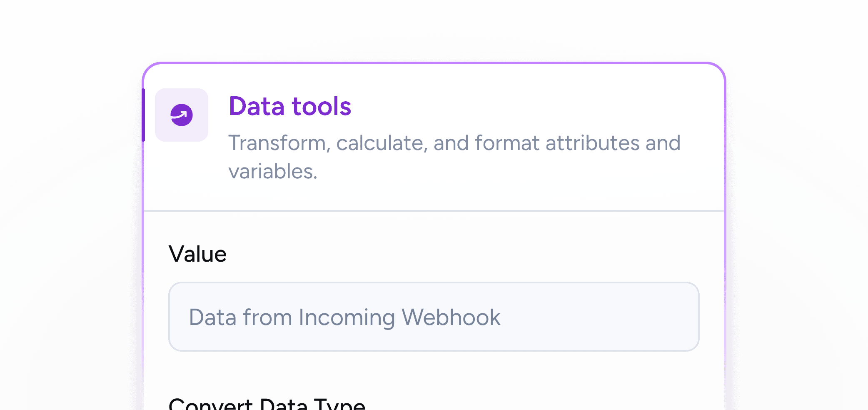
Task: Click the "Convert Data Type" label
Action: point(267,404)
